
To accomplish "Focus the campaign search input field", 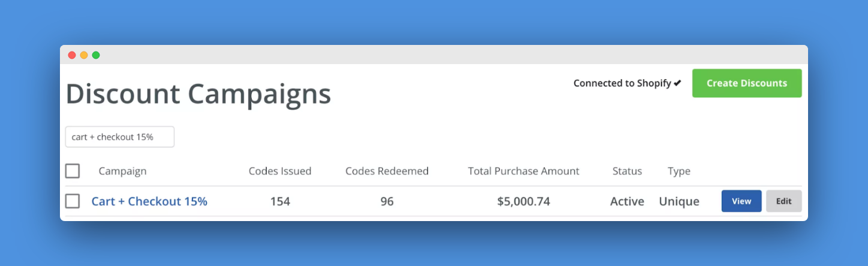I will pos(119,137).
